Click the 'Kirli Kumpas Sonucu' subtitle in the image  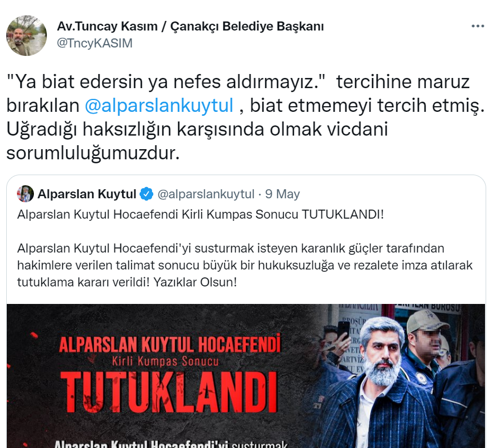[166, 362]
